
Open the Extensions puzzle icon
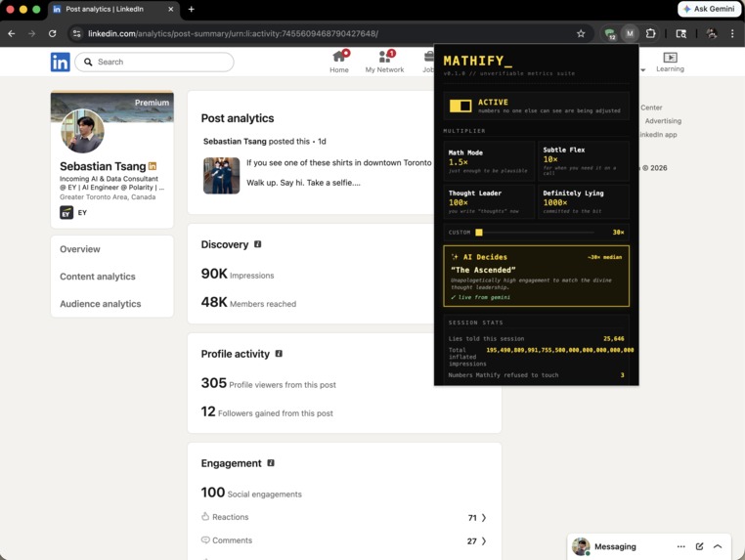coord(650,33)
